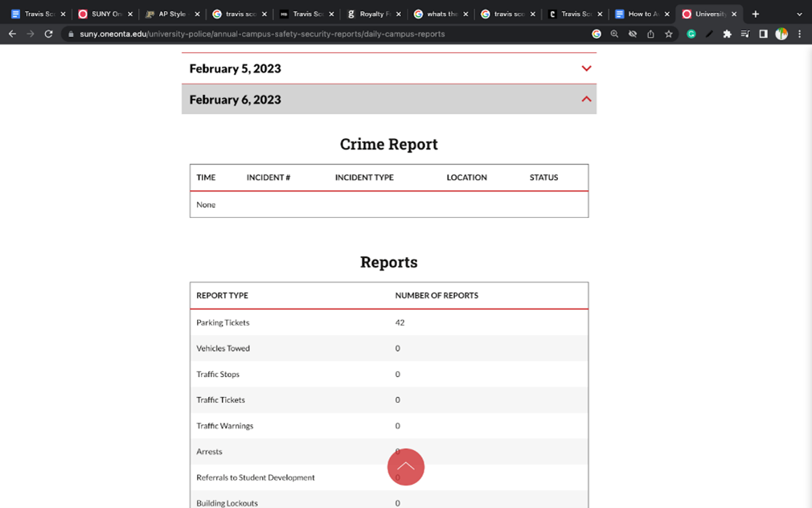
Task: Close the Royalty F tab
Action: [398, 14]
